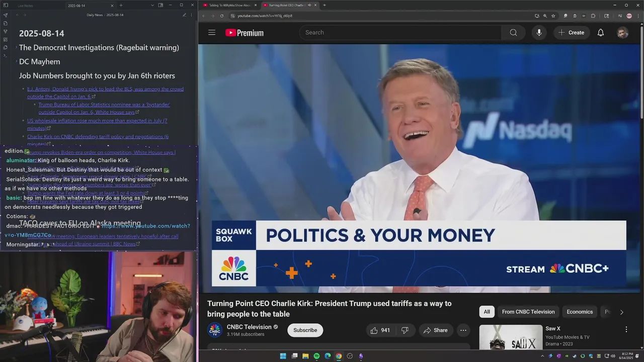Expand the DC Mayhem heading
The height and width of the screenshot is (362, 644).
tap(16, 61)
